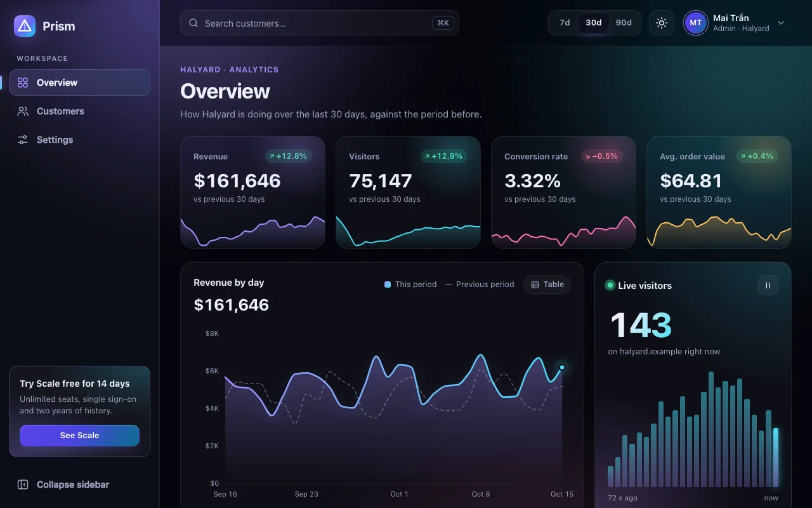Click the Revenue +12.8% change badge
The width and height of the screenshot is (812, 508).
tap(288, 156)
